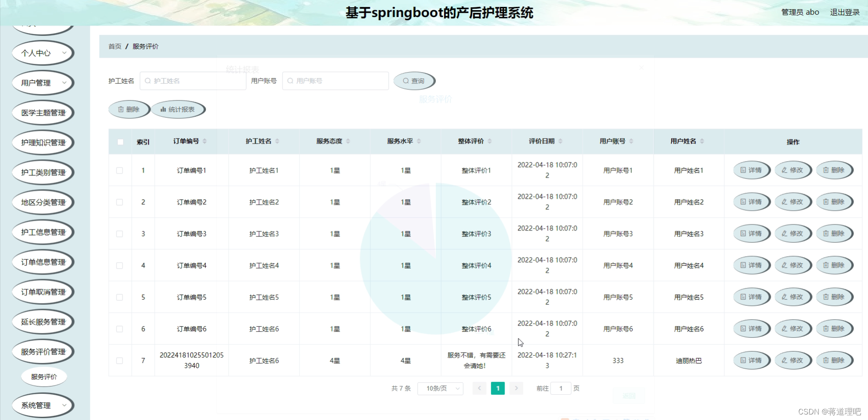Click cell text 服务不错，有需要还会请她!
The image size is (868, 420).
[476, 360]
